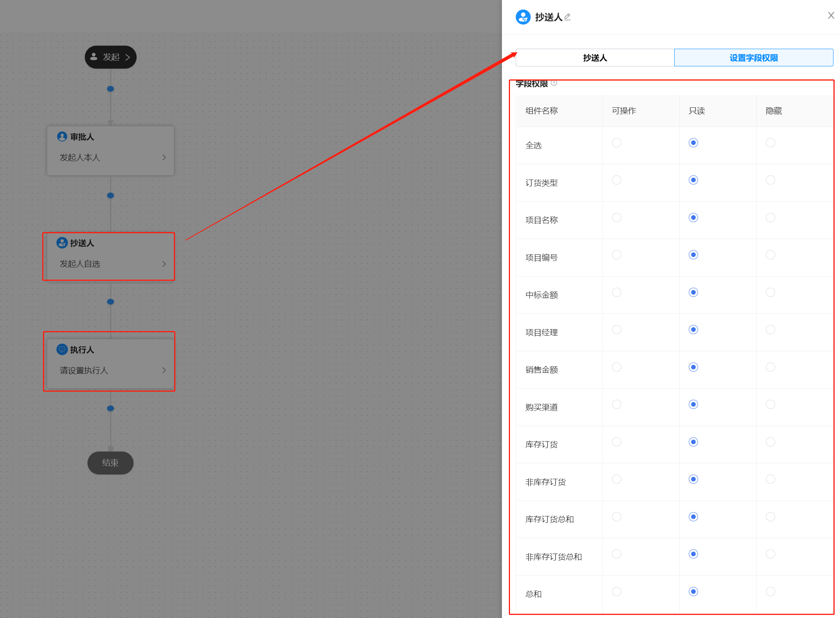
Task: Click the 组件名称 column header
Action: [541, 111]
